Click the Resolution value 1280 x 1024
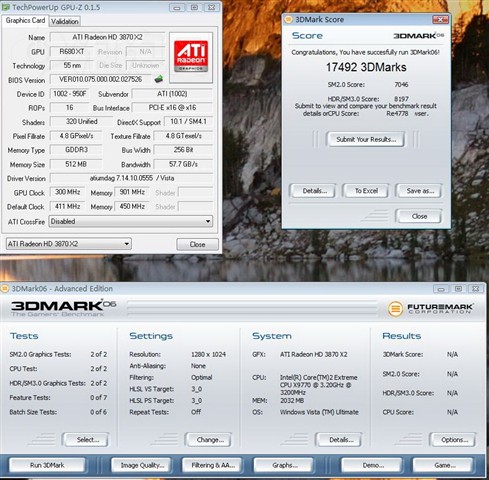This screenshot has height=480, width=489. 208,354
